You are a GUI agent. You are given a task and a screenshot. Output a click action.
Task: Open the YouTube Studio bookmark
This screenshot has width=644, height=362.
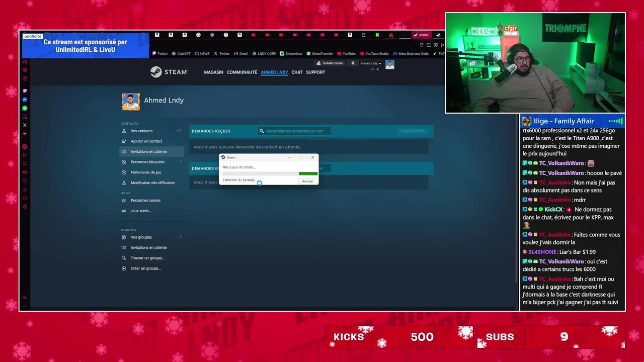click(x=374, y=53)
